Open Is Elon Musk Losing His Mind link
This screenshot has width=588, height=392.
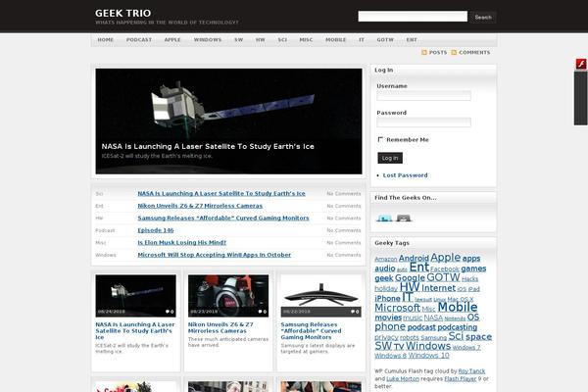182,243
